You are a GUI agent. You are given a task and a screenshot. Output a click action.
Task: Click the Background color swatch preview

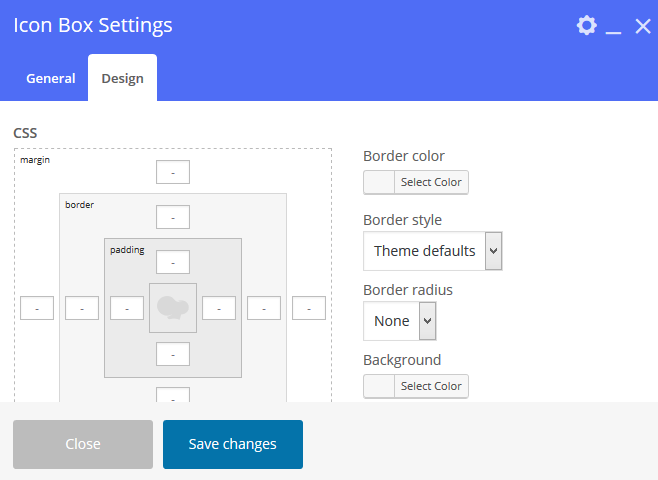click(x=379, y=386)
